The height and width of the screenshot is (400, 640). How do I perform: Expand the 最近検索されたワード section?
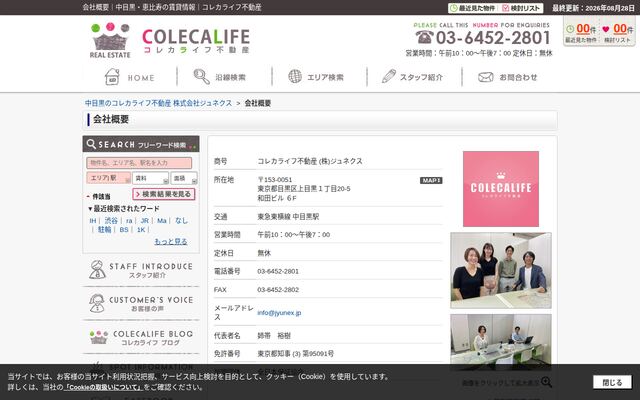point(124,209)
